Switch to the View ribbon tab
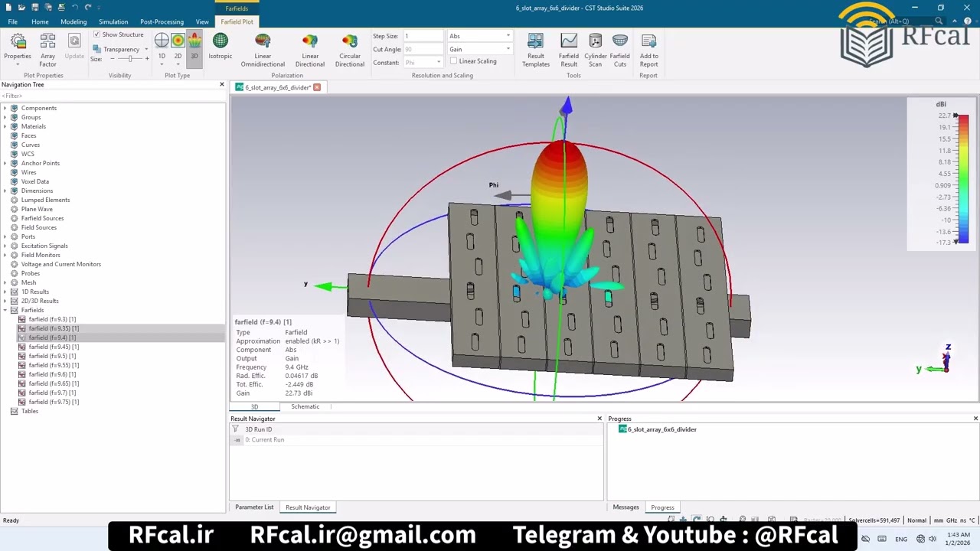 pos(202,21)
